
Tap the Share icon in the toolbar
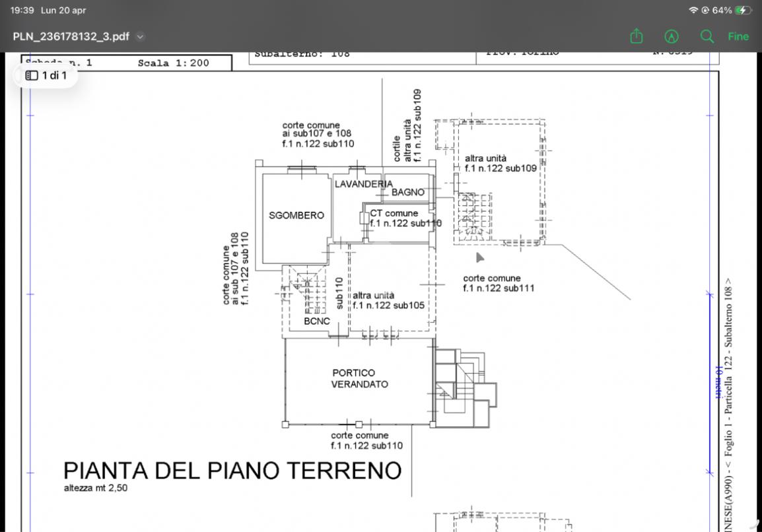pos(636,37)
